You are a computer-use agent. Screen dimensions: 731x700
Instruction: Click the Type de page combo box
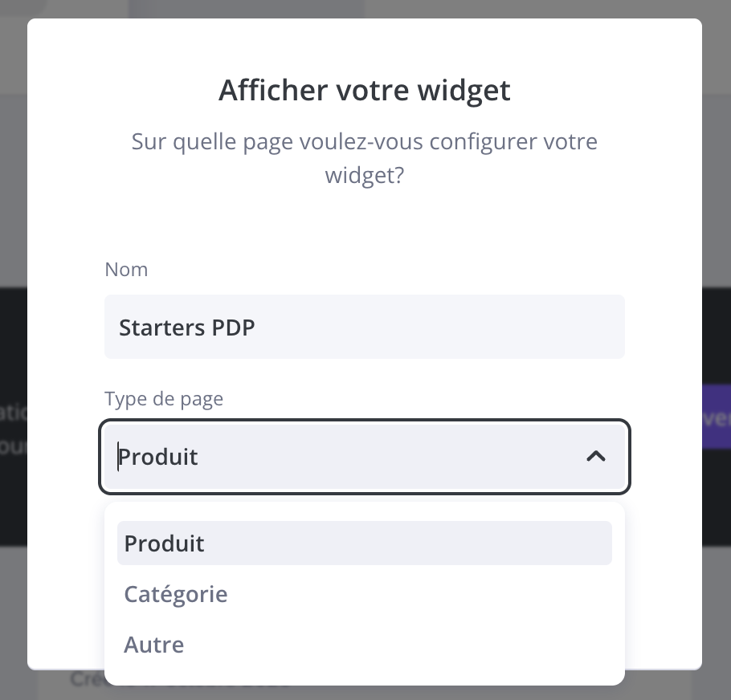pos(364,457)
